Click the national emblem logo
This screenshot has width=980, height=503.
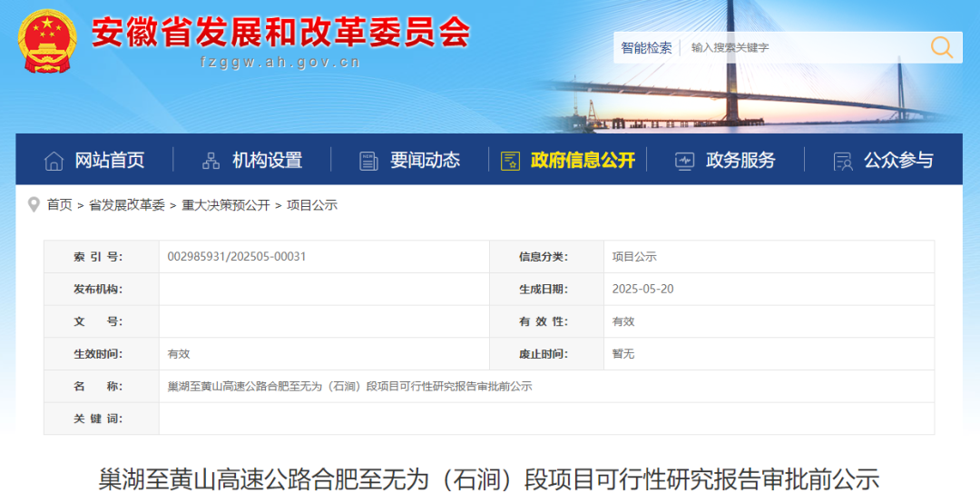pyautogui.click(x=47, y=41)
